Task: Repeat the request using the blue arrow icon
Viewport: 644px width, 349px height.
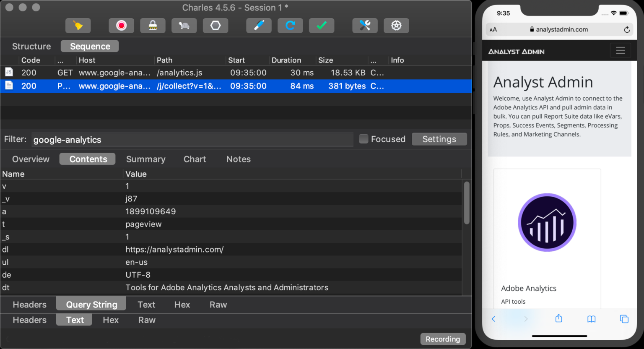Action: click(290, 26)
